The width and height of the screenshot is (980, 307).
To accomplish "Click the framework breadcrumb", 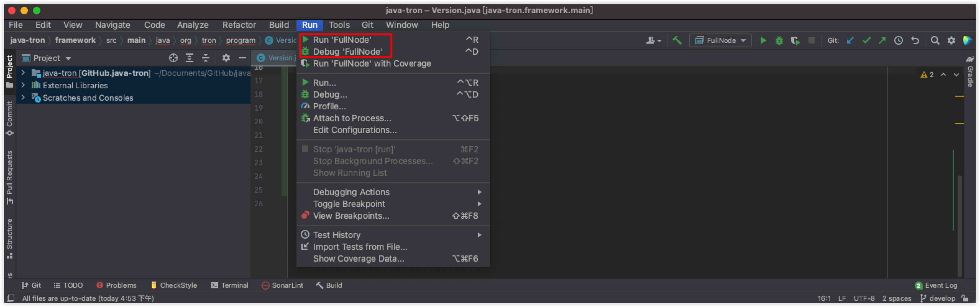I will click(75, 40).
